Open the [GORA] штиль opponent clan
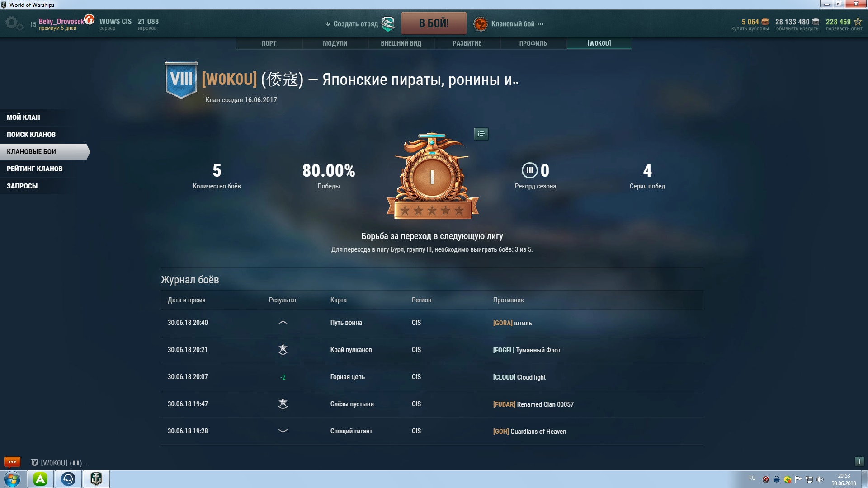Screen dimensions: 868x488 [512, 323]
